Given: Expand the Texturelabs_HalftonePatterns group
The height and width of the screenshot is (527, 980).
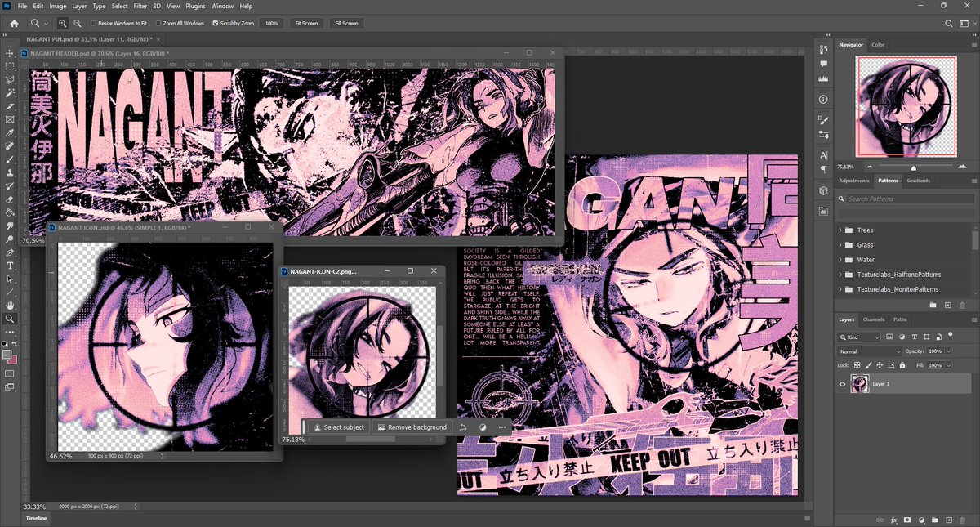Looking at the screenshot, I should 840,275.
